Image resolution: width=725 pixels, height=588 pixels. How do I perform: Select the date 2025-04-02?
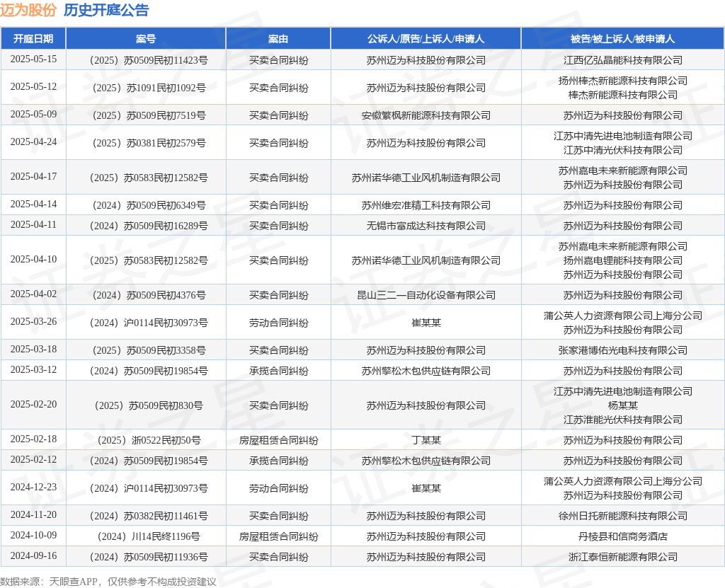(33, 294)
